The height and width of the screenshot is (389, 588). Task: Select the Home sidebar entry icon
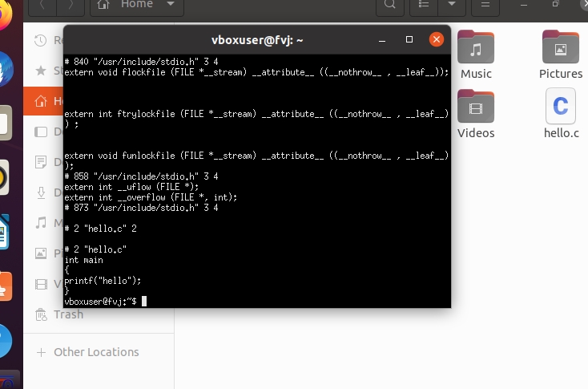pyautogui.click(x=41, y=101)
